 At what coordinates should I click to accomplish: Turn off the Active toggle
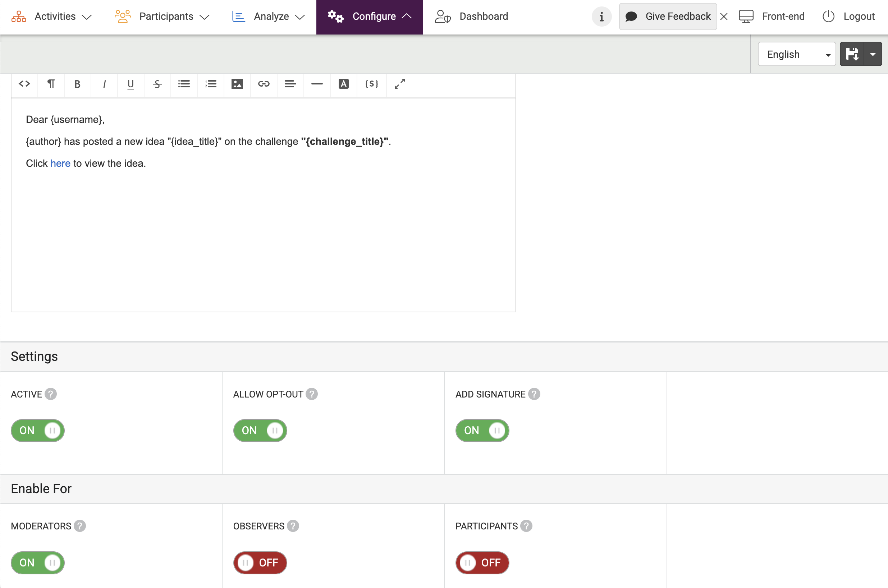click(x=37, y=430)
